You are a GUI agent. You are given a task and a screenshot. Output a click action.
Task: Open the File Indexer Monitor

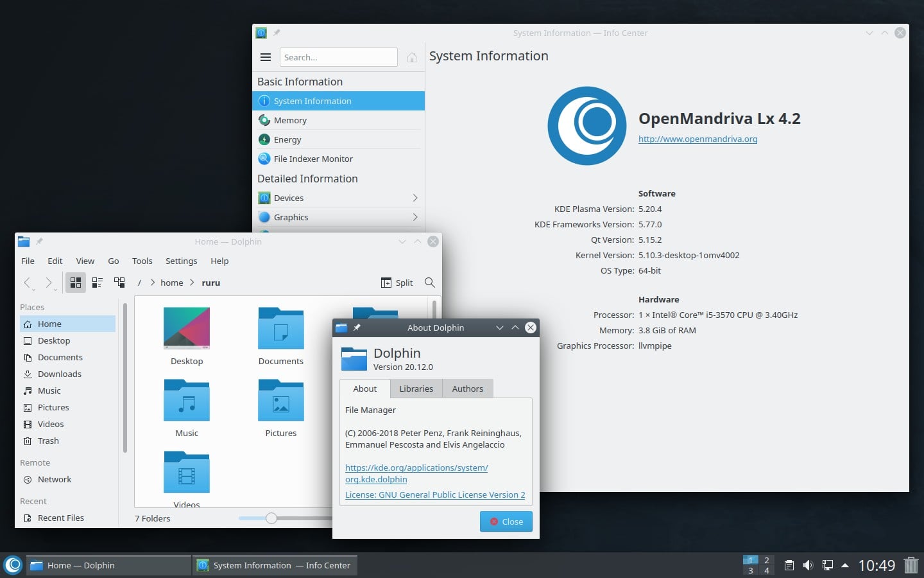pyautogui.click(x=314, y=159)
